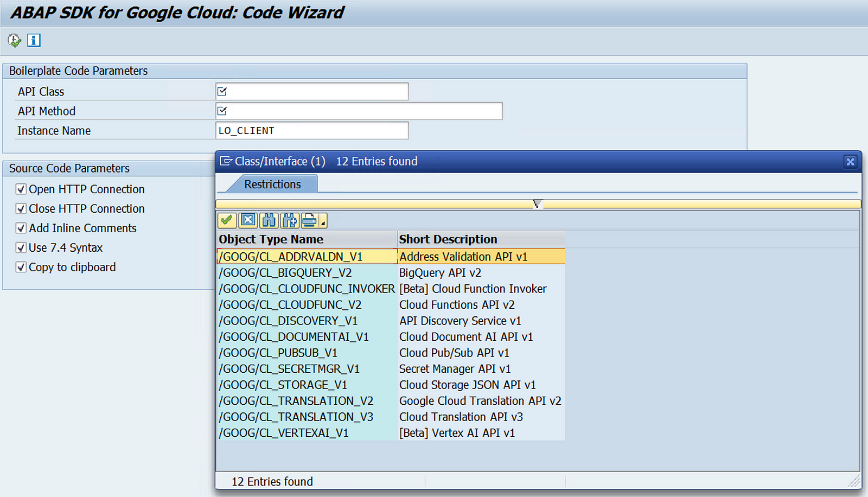Click Cloud Pub/Sub API v1 description
The width and height of the screenshot is (868, 497).
[454, 353]
